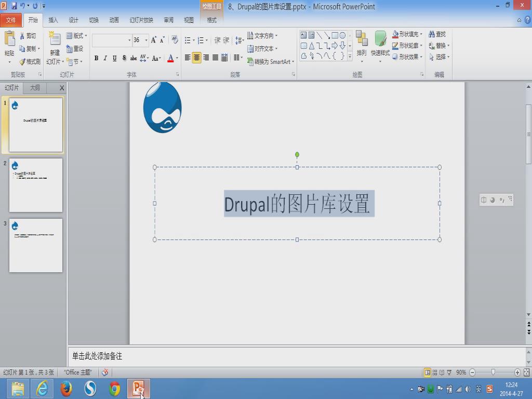Switch to the Design tab (设计)

click(74, 20)
